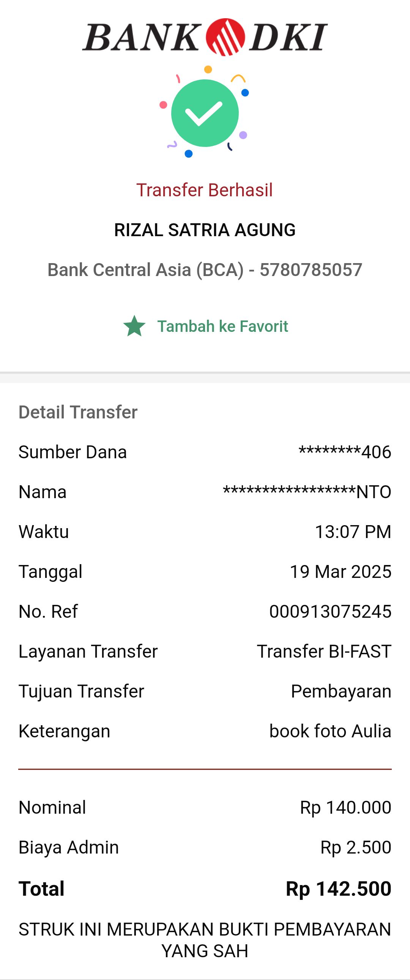Viewport: 410px width, 980px height.
Task: Select the Transfer Berhasil heading
Action: pos(205,190)
